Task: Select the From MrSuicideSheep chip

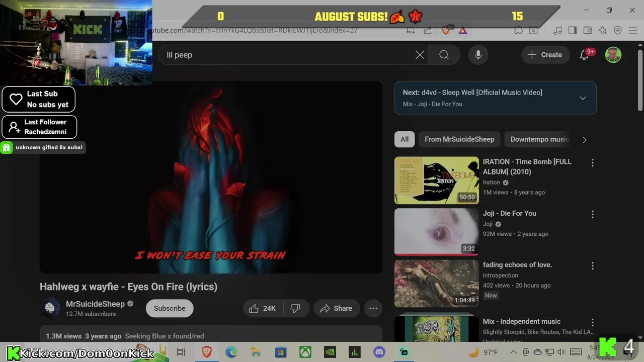Action: 459,139
